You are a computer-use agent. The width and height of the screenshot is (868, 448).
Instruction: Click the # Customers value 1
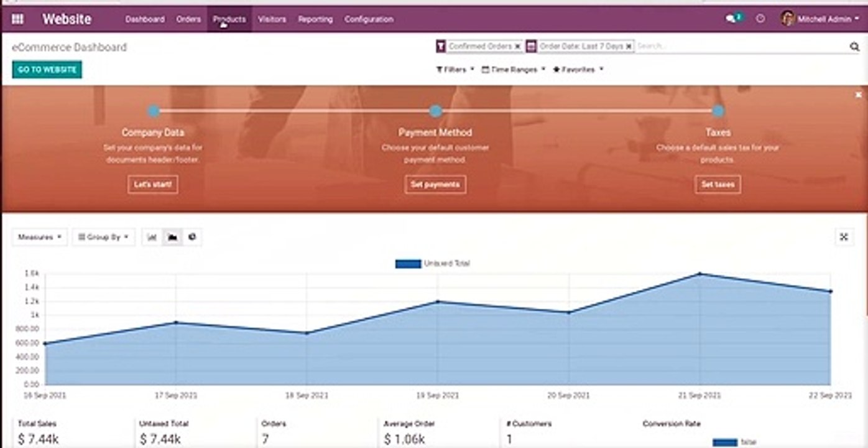click(x=509, y=439)
